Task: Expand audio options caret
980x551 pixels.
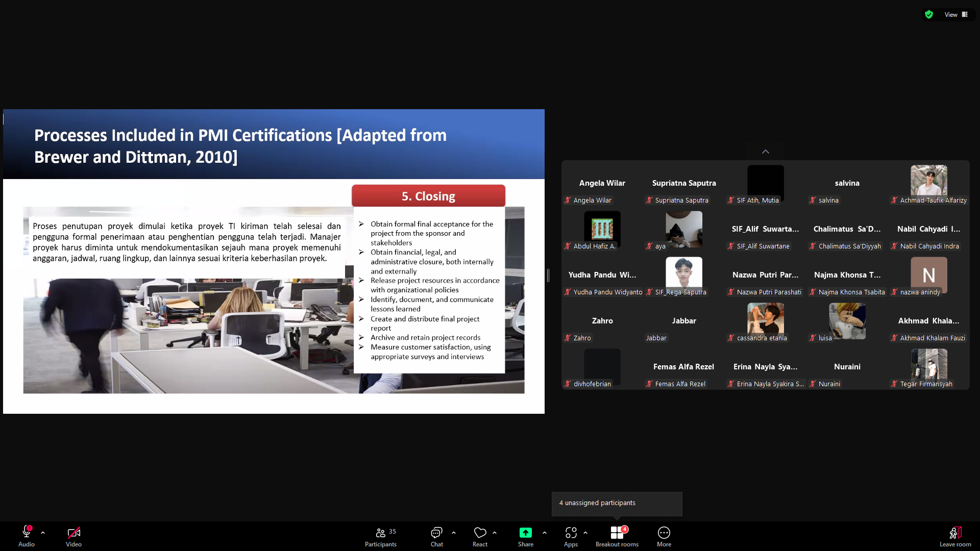Action: coord(43,533)
